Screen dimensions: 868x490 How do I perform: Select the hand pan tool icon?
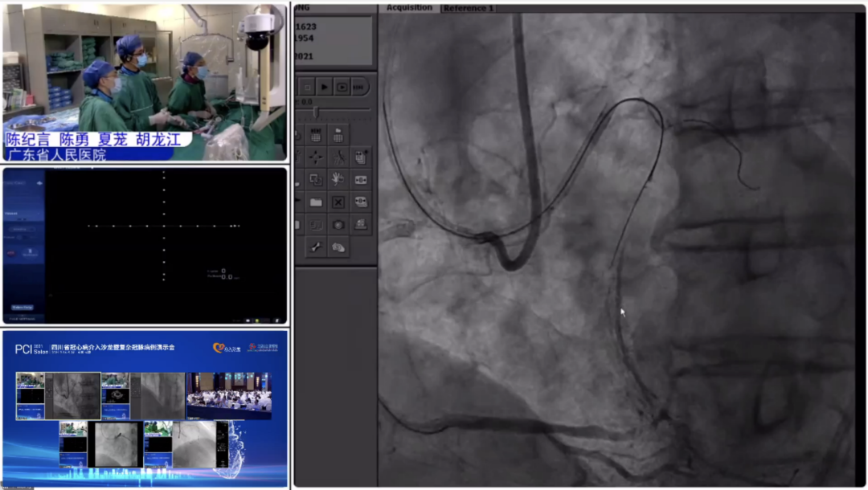(x=338, y=180)
